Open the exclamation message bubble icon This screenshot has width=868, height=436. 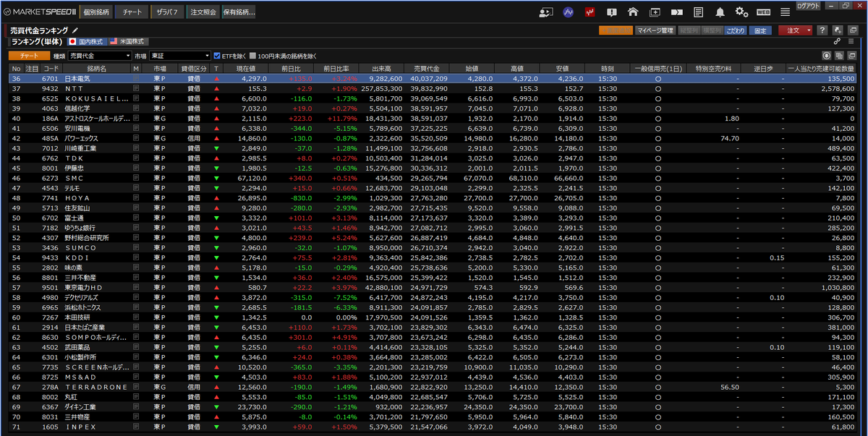click(x=612, y=12)
